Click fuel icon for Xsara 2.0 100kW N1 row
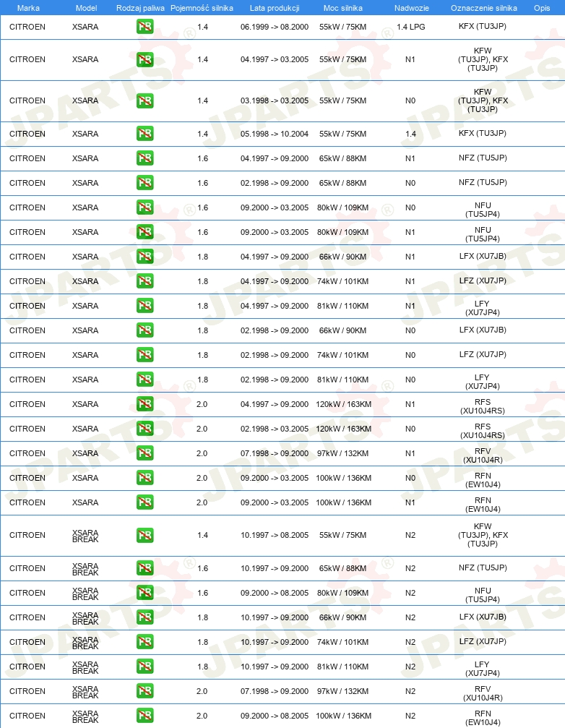The image size is (565, 728). click(x=145, y=503)
